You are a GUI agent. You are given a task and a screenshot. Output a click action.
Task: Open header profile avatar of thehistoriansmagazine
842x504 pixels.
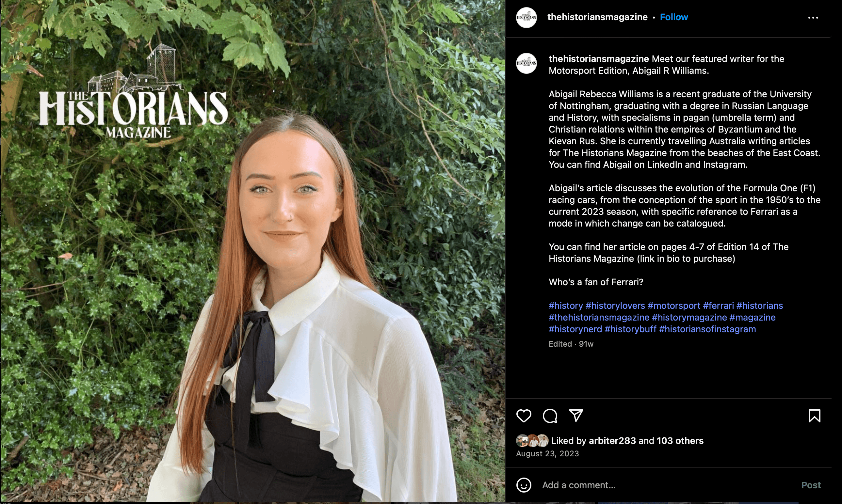[x=526, y=17]
